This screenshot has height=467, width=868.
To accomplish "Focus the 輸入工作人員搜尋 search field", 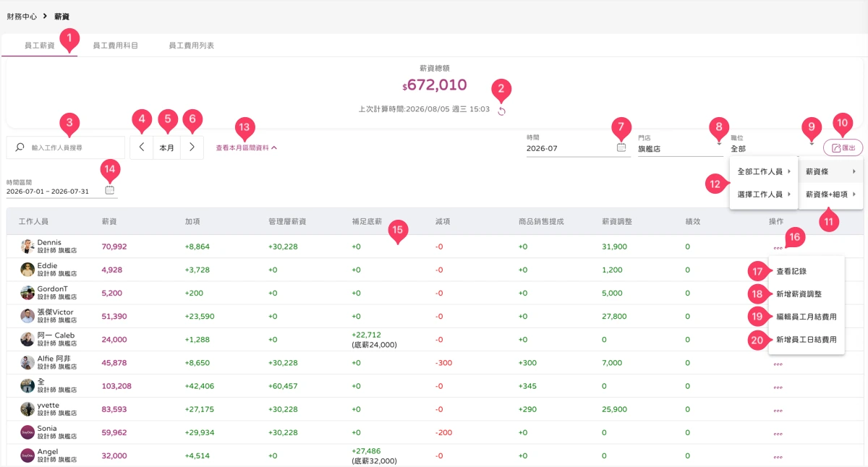I will (66, 147).
